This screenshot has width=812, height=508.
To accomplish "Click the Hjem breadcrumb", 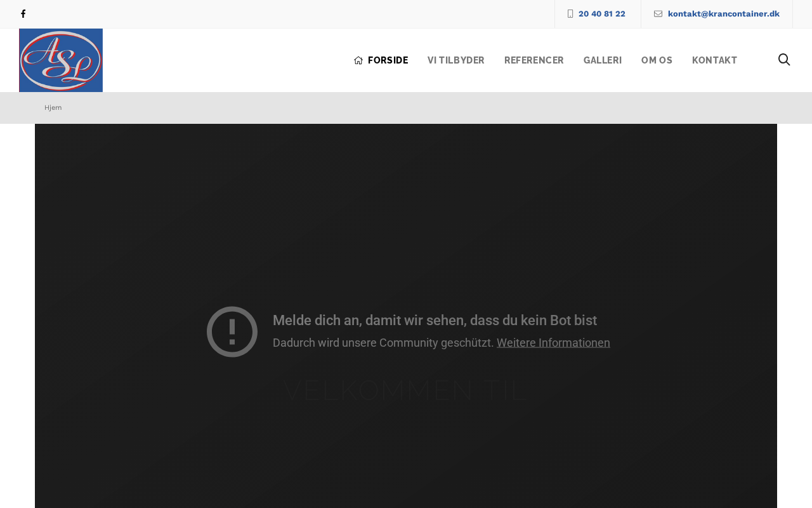I will [53, 108].
